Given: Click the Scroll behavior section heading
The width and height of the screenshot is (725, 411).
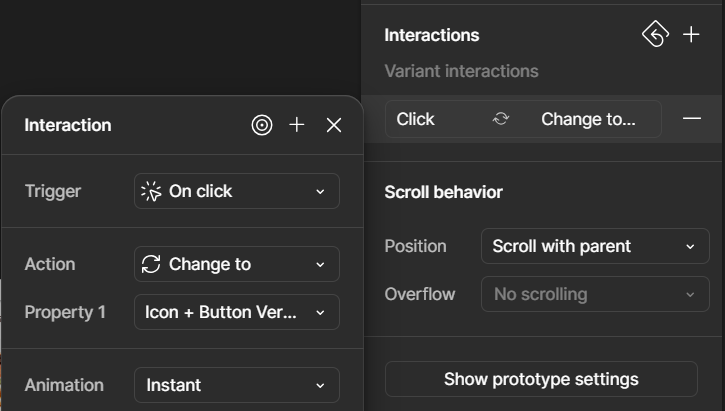Looking at the screenshot, I should (x=443, y=192).
